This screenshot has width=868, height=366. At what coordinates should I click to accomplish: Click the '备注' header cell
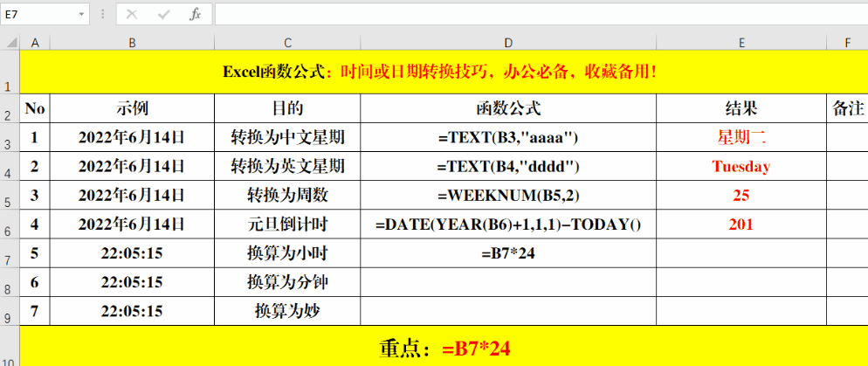tap(848, 108)
